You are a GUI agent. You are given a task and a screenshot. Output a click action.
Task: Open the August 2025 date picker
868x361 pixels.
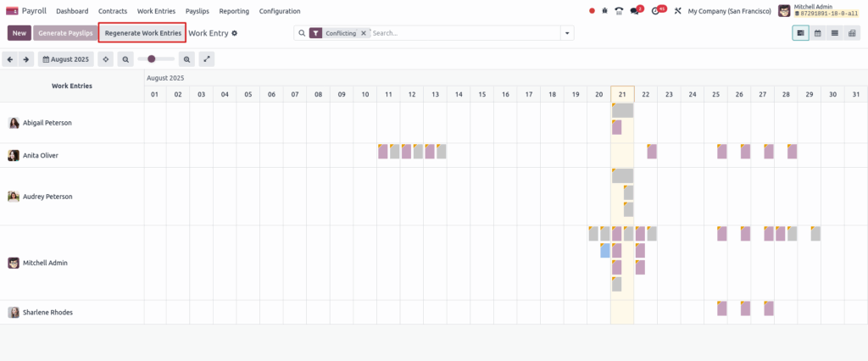pos(66,59)
